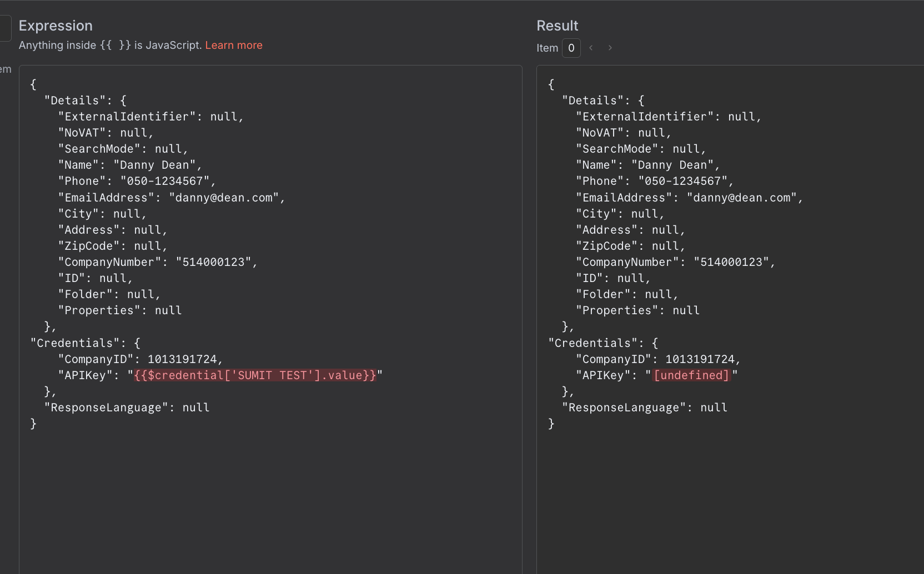This screenshot has width=924, height=574.
Task: Click the "Properties" line in Result panel
Action: [x=637, y=311]
